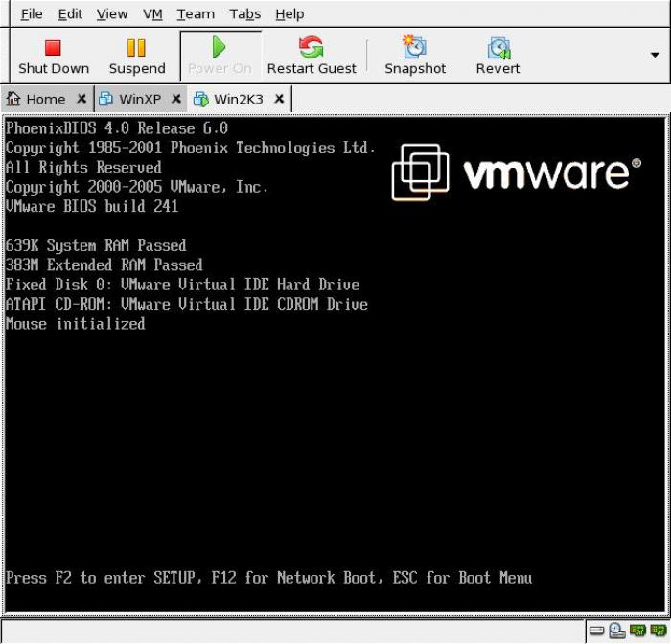Click the 'VMware BIOS build 241' line

click(x=92, y=206)
